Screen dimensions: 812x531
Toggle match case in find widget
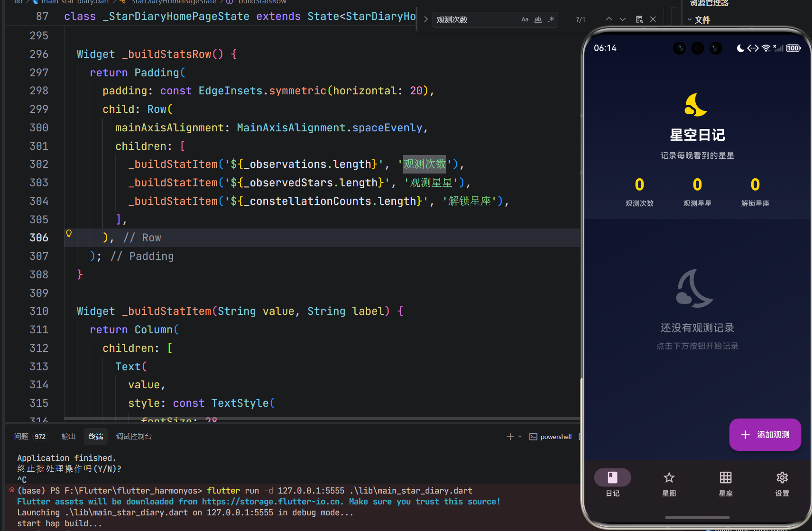coord(525,19)
